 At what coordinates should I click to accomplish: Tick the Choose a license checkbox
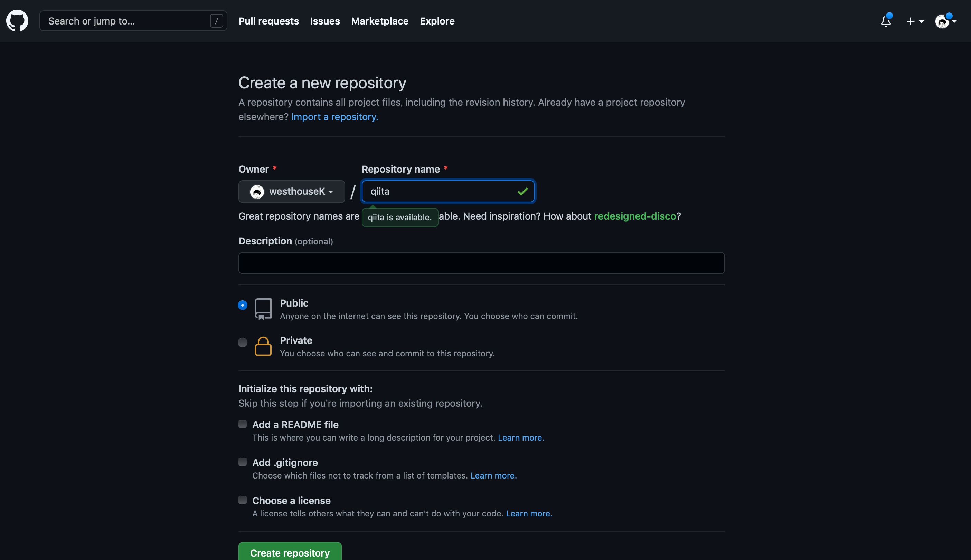[243, 500]
